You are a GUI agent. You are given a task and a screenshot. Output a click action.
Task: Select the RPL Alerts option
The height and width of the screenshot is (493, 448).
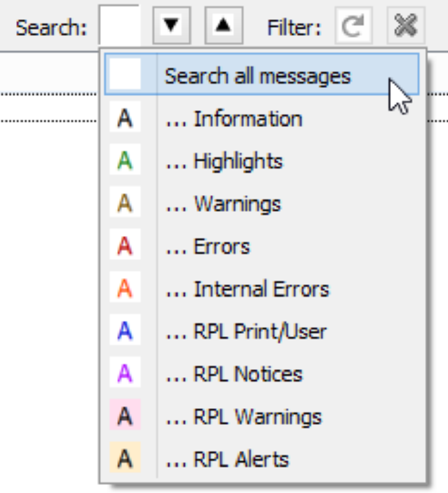pos(241,459)
